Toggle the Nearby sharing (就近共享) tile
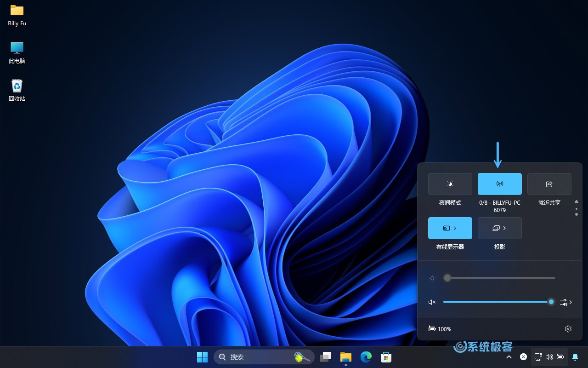The height and width of the screenshot is (368, 588). pyautogui.click(x=549, y=184)
